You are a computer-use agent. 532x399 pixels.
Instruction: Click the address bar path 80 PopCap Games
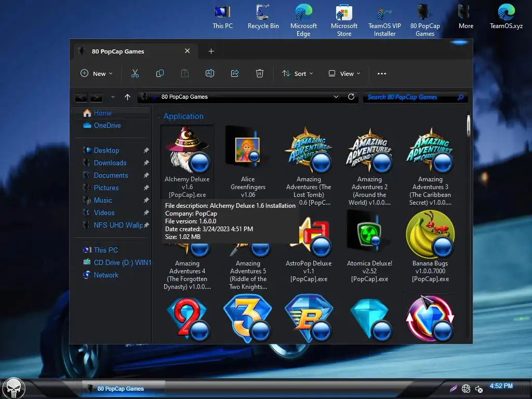(184, 97)
